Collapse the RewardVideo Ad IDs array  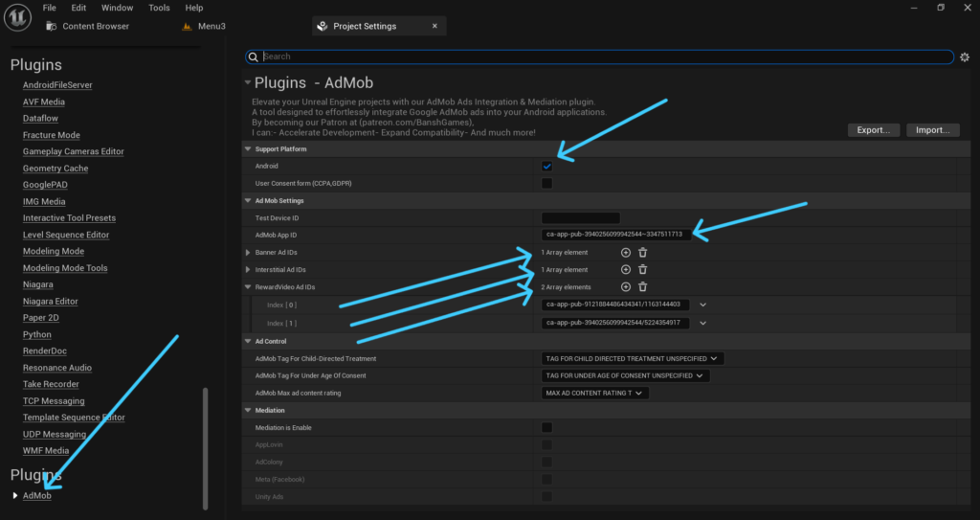[248, 287]
